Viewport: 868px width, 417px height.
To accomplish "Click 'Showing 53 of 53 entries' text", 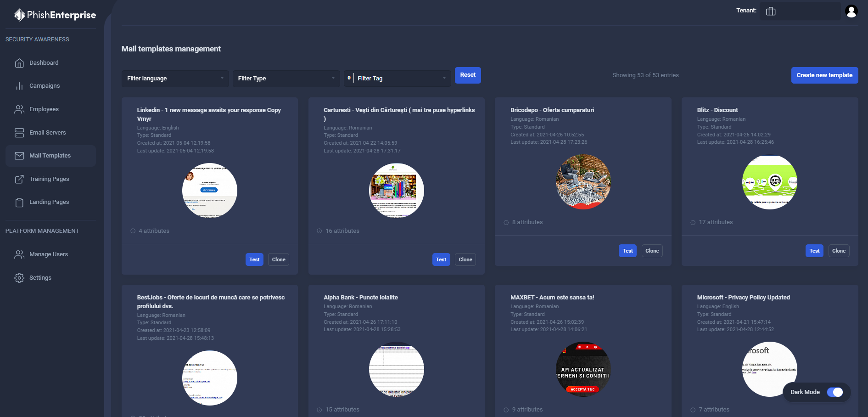I will click(x=645, y=75).
